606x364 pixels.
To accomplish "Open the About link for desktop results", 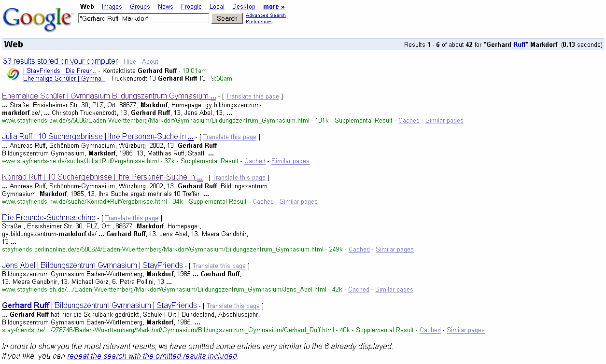I will tap(150, 62).
